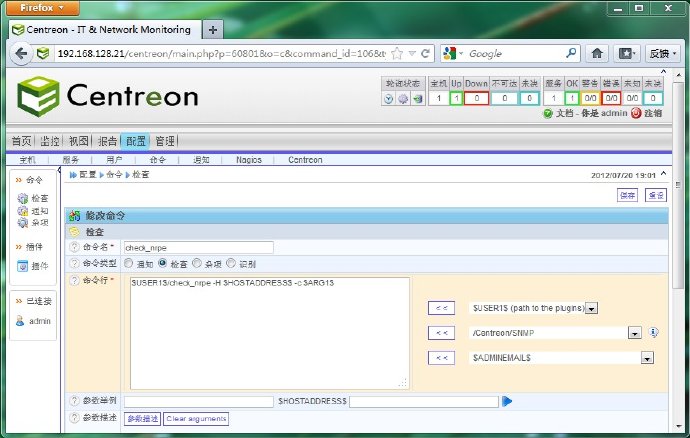Click the Clear arguments button
This screenshot has height=438, width=690.
pyautogui.click(x=196, y=419)
